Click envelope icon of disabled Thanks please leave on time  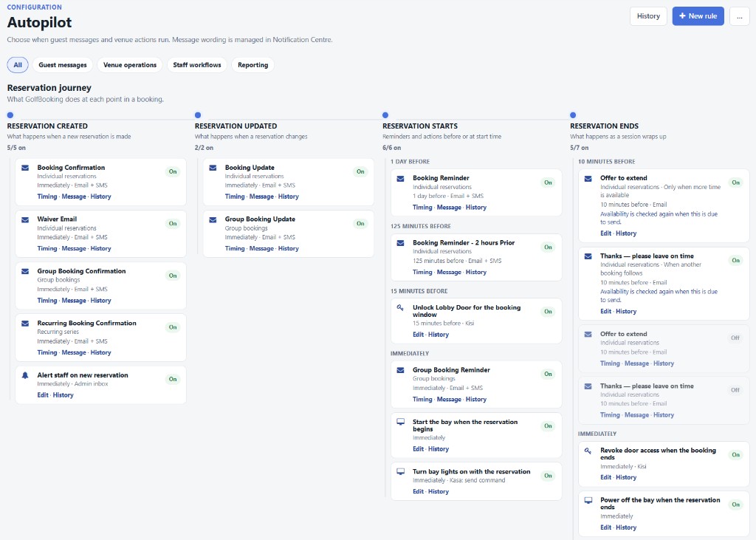(x=588, y=386)
